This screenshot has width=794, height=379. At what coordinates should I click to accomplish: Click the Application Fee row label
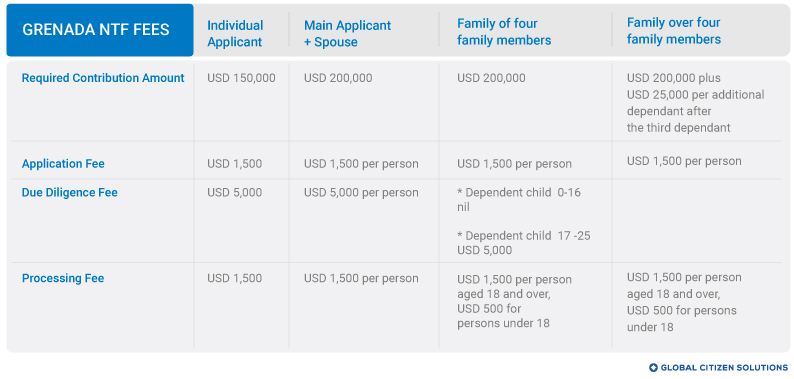(x=63, y=164)
